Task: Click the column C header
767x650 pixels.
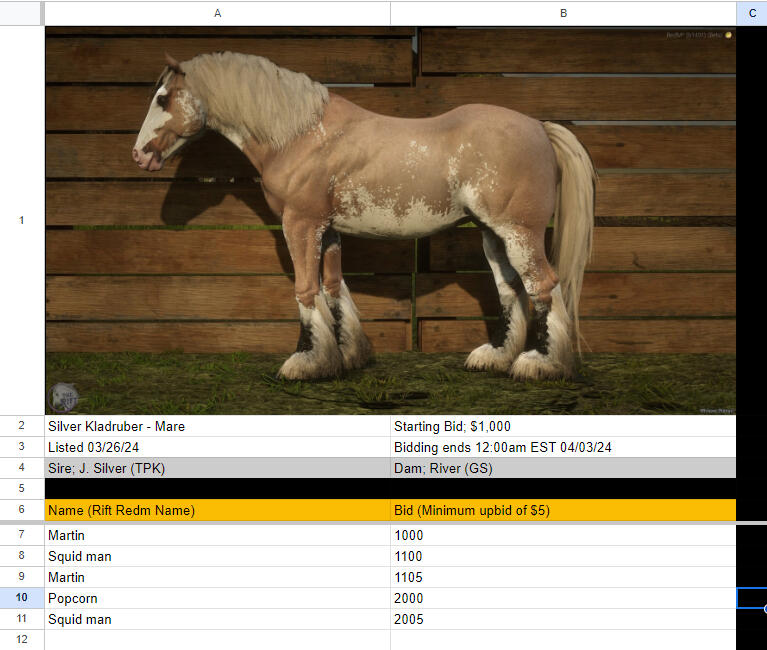Action: point(751,13)
